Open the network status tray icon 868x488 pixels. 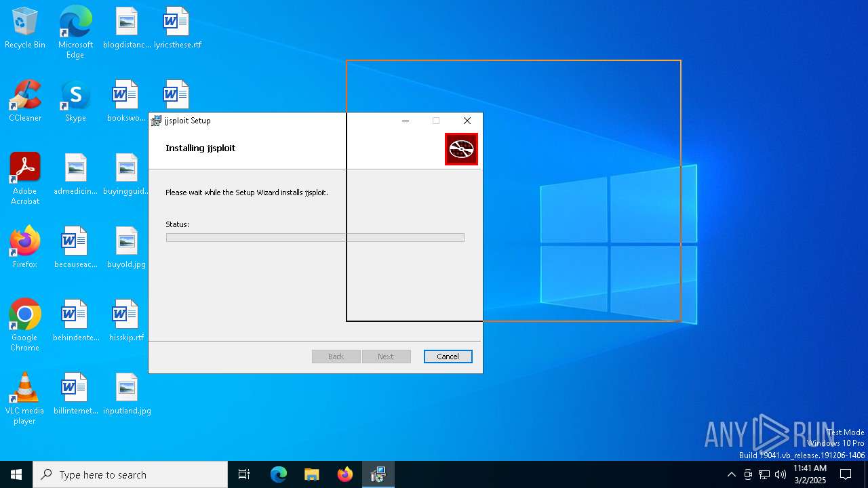coord(764,474)
